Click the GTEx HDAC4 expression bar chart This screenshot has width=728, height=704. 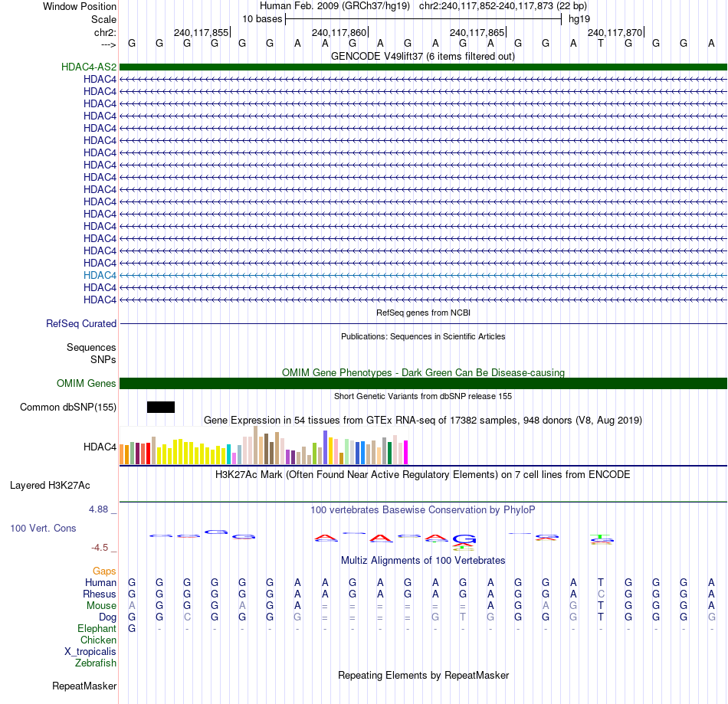point(264,445)
